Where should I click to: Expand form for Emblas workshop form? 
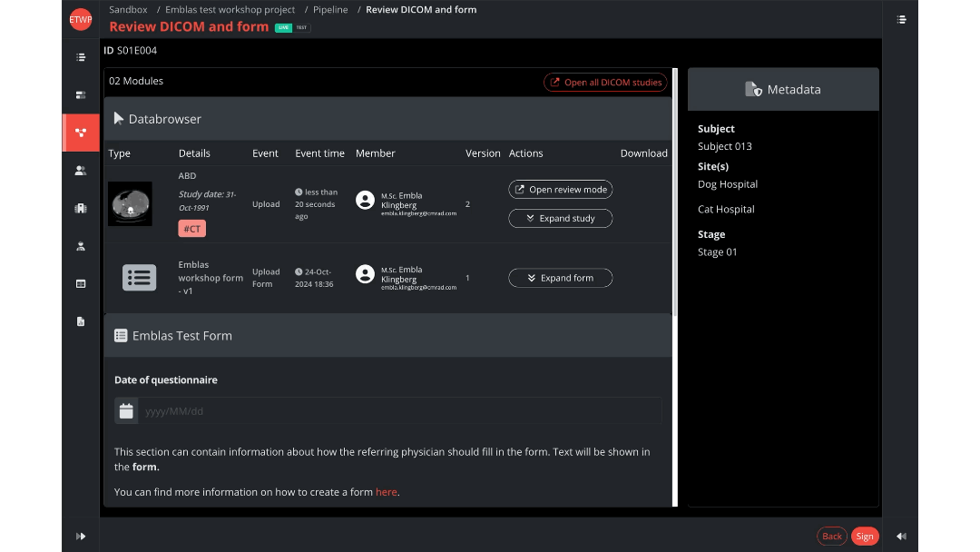click(560, 278)
